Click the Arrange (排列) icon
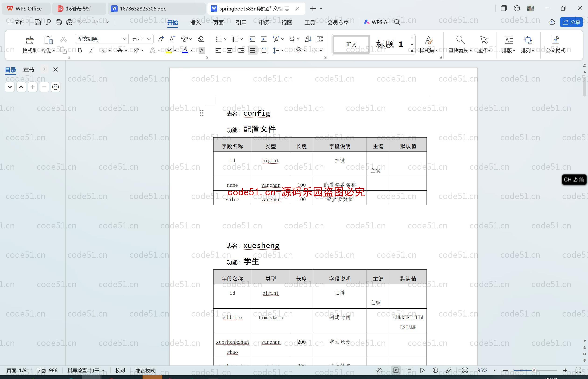588x379 pixels. pyautogui.click(x=528, y=40)
